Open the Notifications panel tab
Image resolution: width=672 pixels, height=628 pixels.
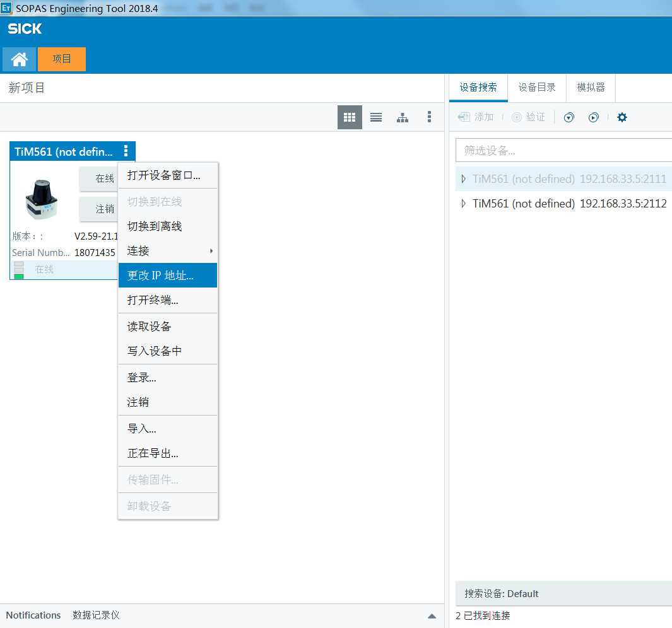(x=33, y=615)
